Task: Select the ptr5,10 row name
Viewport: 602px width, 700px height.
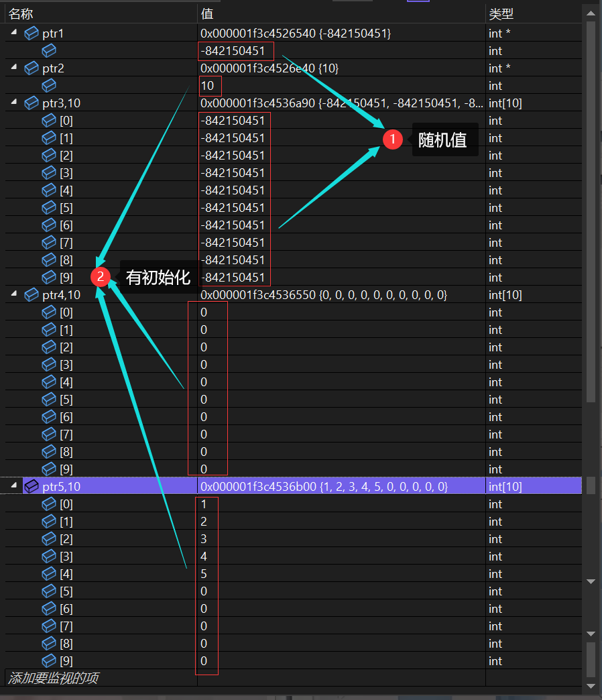Action: coord(61,486)
